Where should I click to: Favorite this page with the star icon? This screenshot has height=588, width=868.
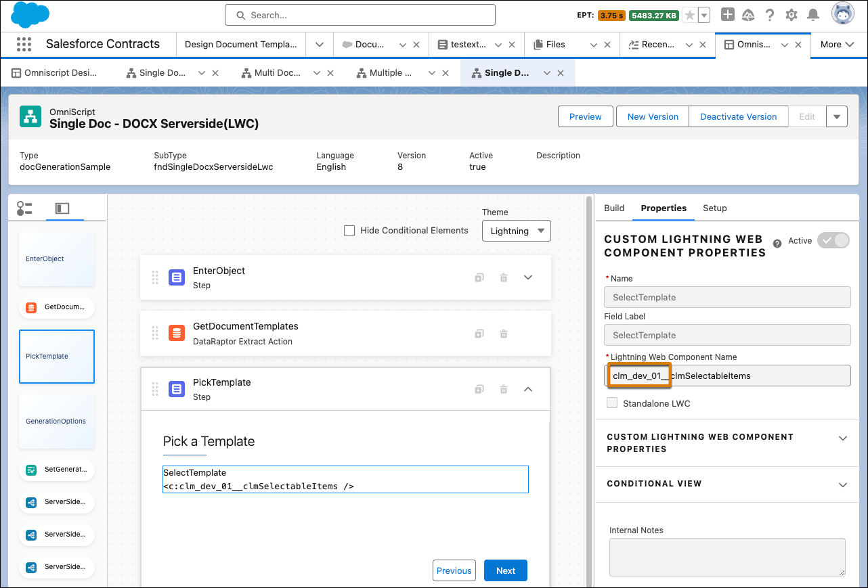[x=689, y=15]
